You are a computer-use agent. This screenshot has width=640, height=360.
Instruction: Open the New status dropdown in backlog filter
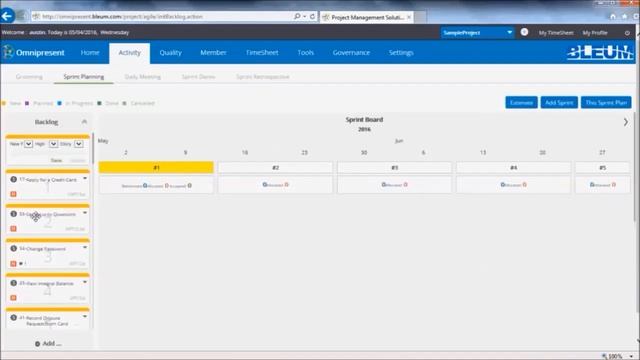click(28, 144)
